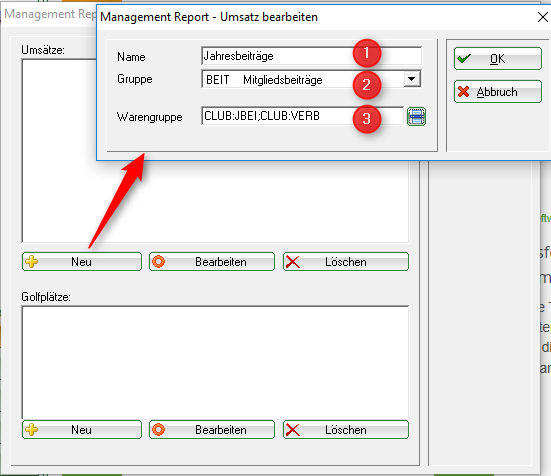Screen dimensions: 551x476
Task: Cancel with the Abbruch button
Action: pyautogui.click(x=498, y=92)
